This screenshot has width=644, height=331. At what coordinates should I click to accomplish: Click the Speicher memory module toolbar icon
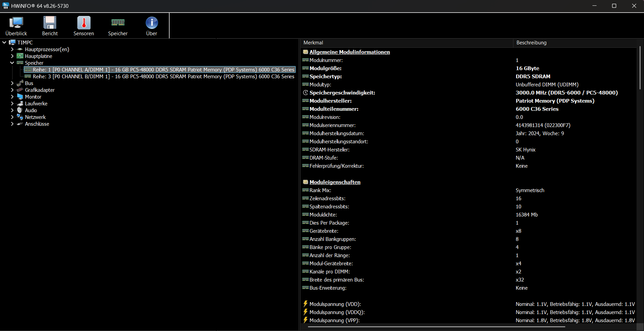118,22
